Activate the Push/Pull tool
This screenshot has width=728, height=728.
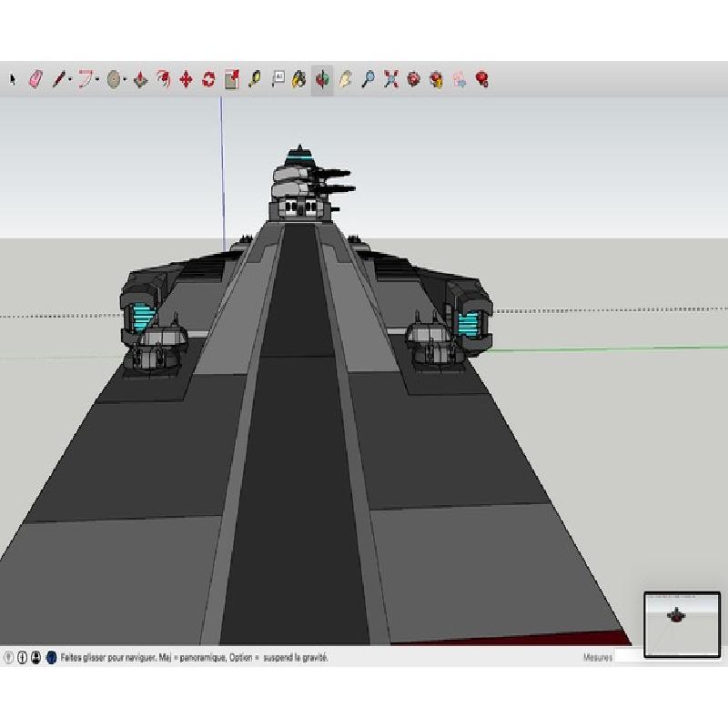[140, 80]
